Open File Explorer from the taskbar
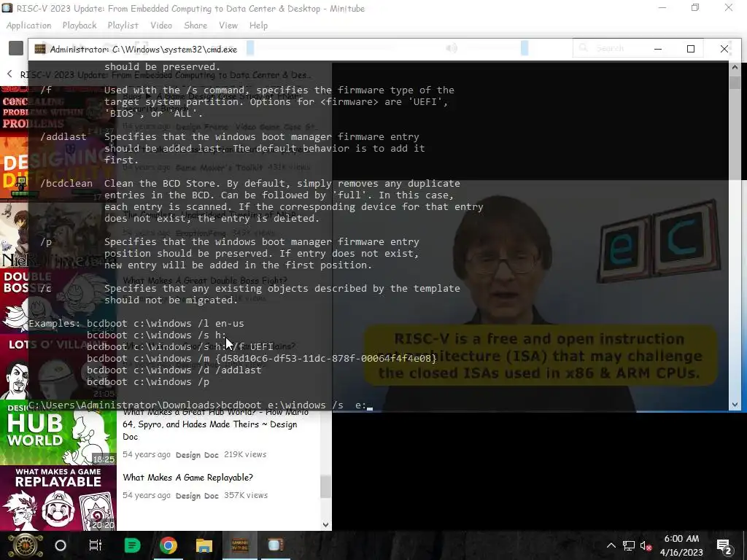The height and width of the screenshot is (560, 747). point(204,545)
